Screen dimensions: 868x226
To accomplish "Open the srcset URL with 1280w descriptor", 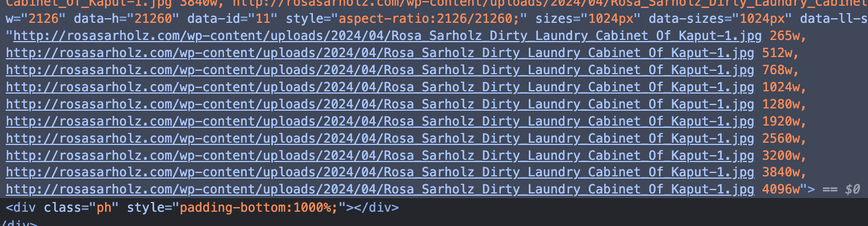I will click(380, 105).
